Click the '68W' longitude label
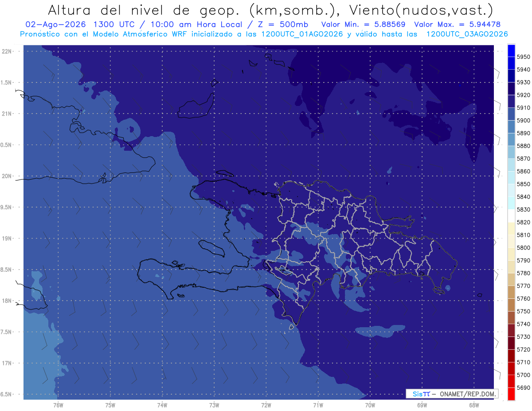Screen dimensions: 532x411 (474, 405)
